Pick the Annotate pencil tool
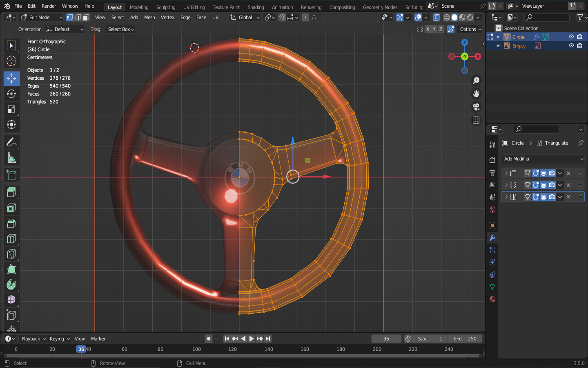 tap(11, 142)
